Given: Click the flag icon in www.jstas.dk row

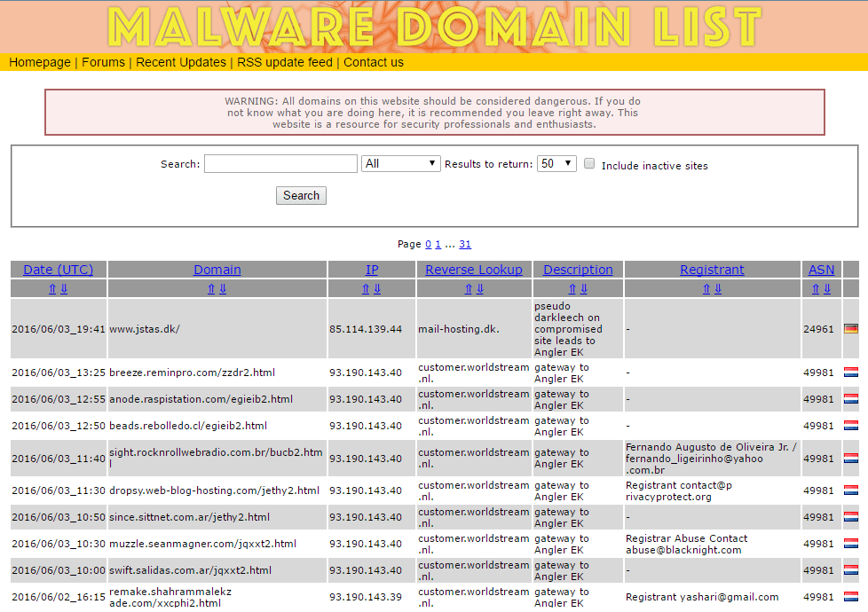Looking at the screenshot, I should tap(851, 329).
